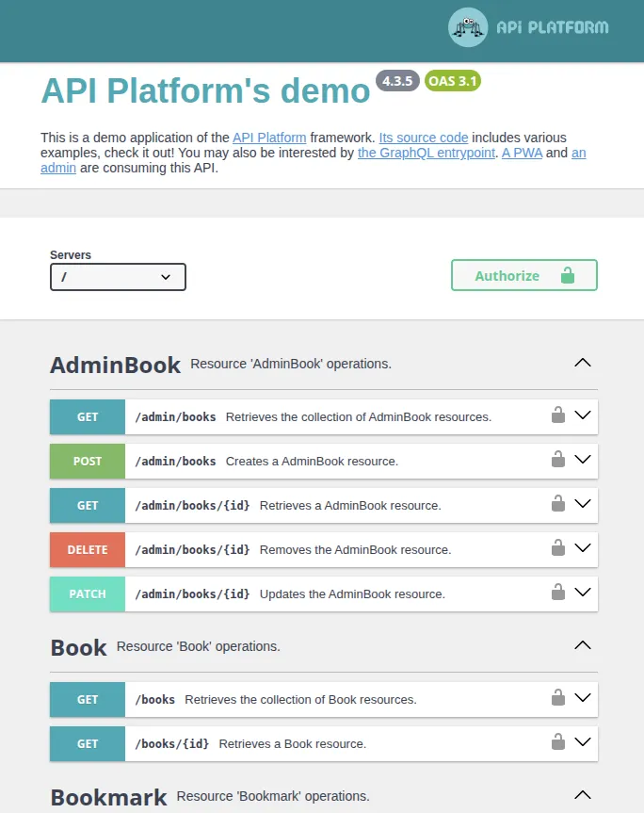Click the GET badge for /books/{id}
Image resolution: width=644 pixels, height=813 pixels.
coord(88,743)
